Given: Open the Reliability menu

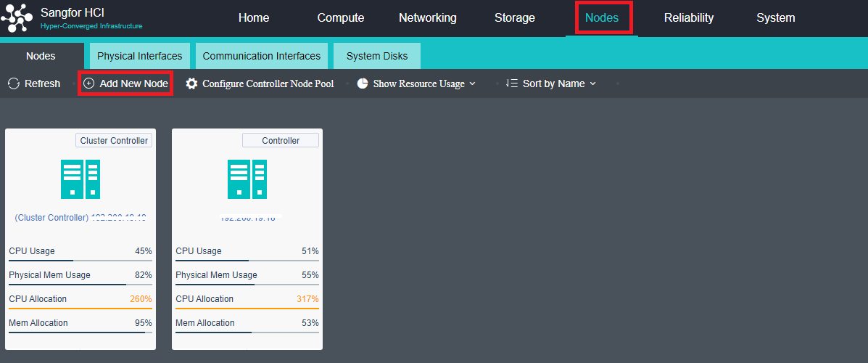Looking at the screenshot, I should tap(689, 17).
